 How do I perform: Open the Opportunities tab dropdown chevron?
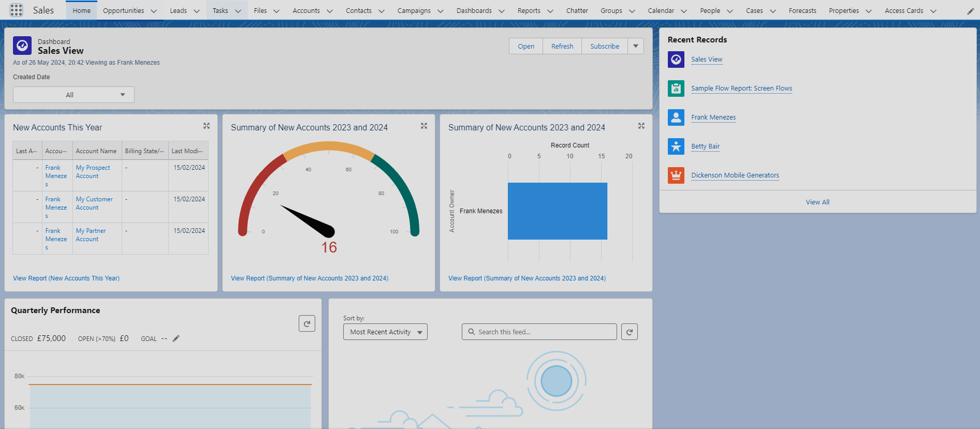point(154,11)
